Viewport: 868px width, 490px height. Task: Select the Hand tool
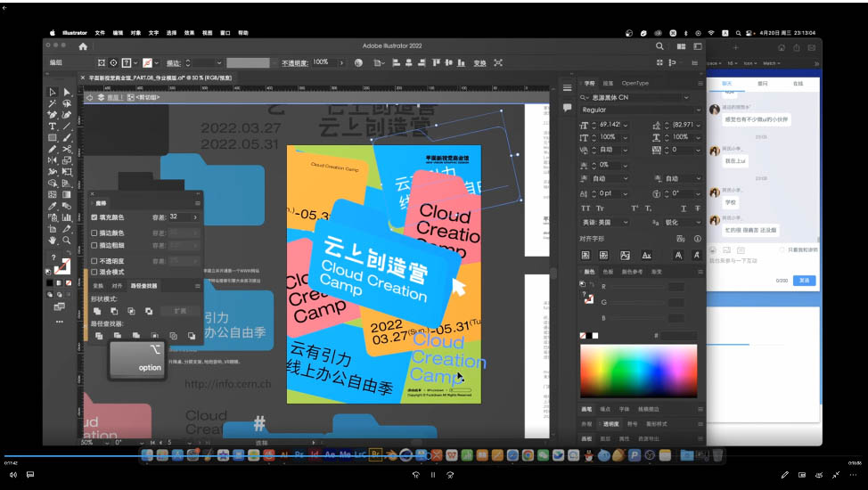(x=52, y=241)
